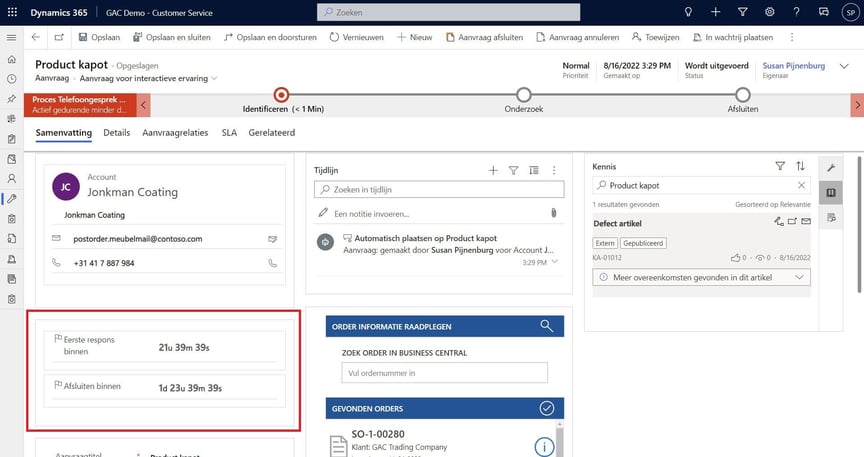Click the plus quick-create icon in top bar

point(715,12)
